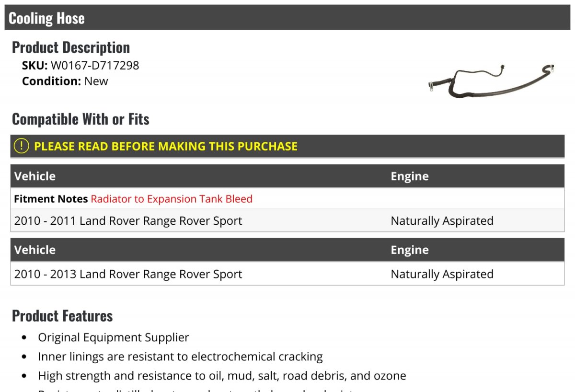575x392 pixels.
Task: Click the electrochemical cracking feature bullet
Action: click(180, 357)
